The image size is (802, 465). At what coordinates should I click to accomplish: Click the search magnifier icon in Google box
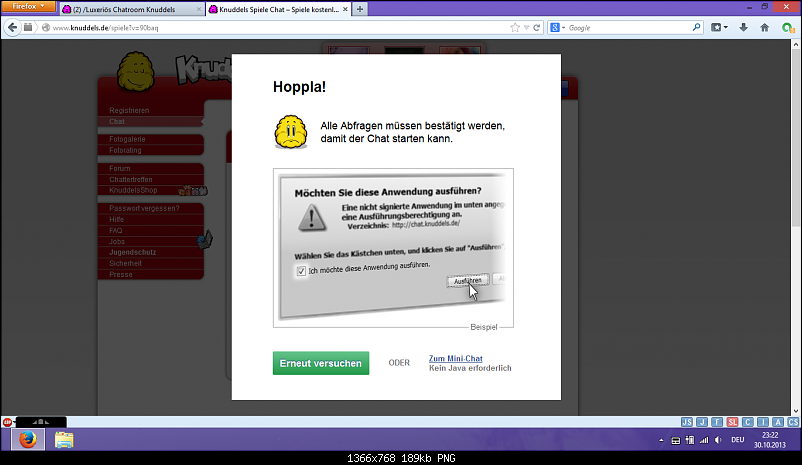696,28
